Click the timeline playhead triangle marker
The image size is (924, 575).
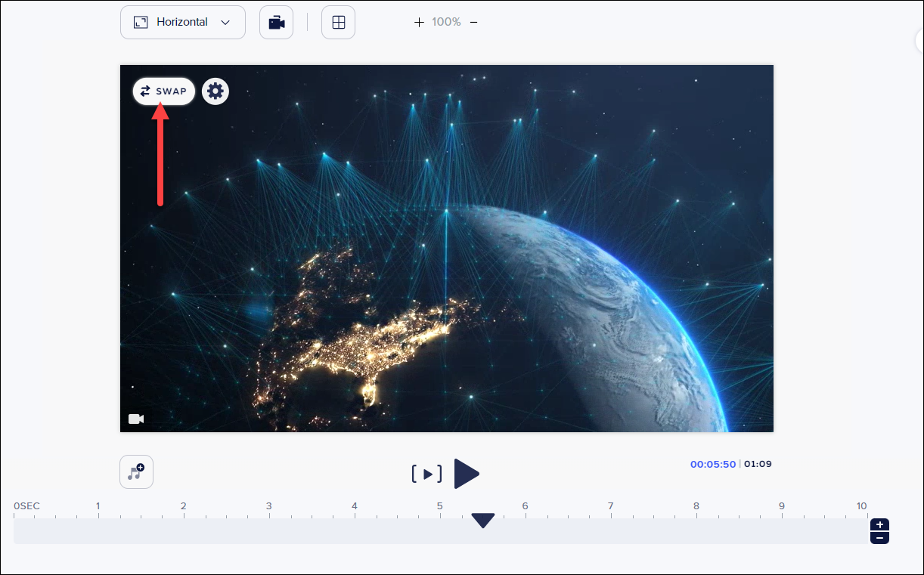coord(482,521)
